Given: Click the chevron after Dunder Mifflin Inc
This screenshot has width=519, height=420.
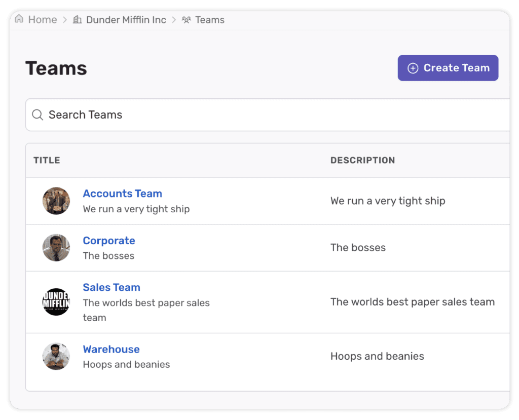Looking at the screenshot, I should 174,19.
